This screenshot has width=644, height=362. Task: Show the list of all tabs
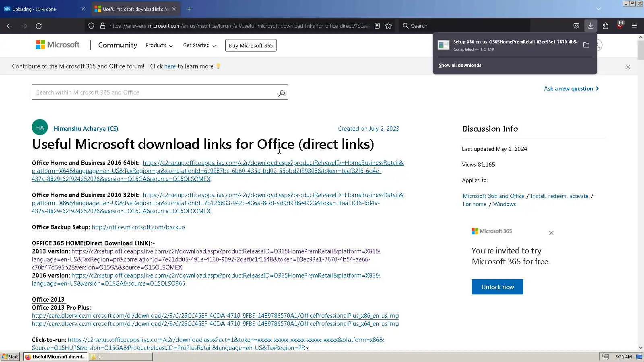[x=599, y=9]
